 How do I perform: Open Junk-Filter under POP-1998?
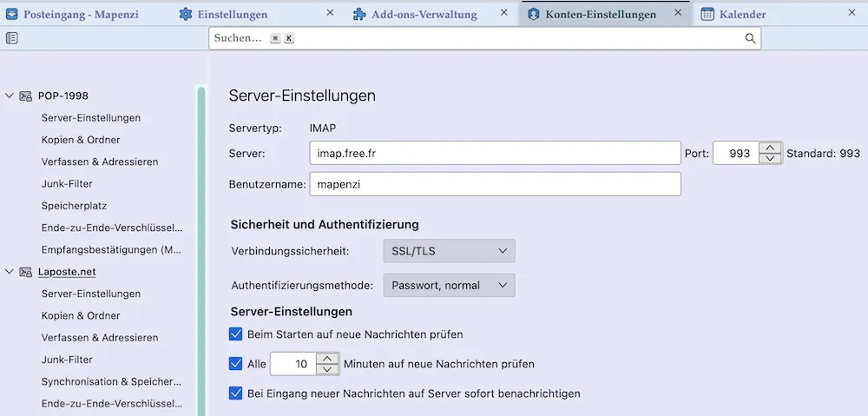coord(67,183)
